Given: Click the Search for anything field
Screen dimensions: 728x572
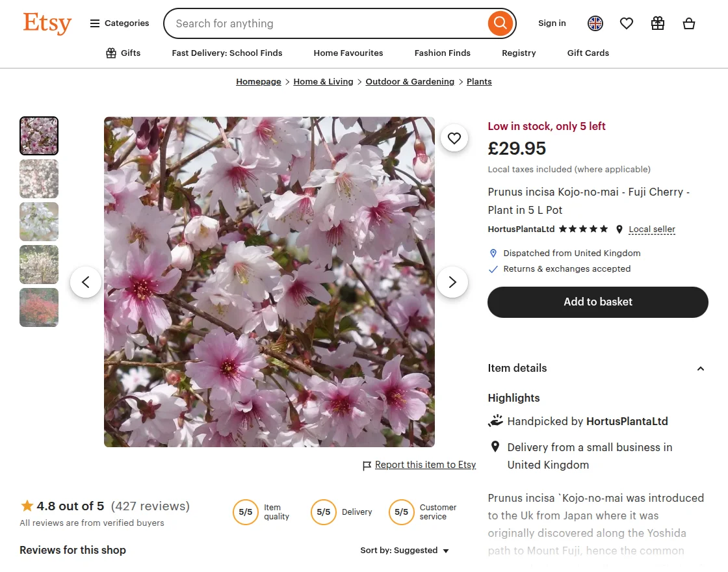Looking at the screenshot, I should coord(325,23).
